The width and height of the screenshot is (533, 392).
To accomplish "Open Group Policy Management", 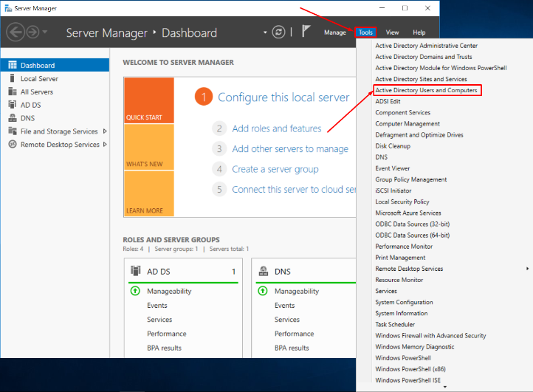I will coord(411,179).
